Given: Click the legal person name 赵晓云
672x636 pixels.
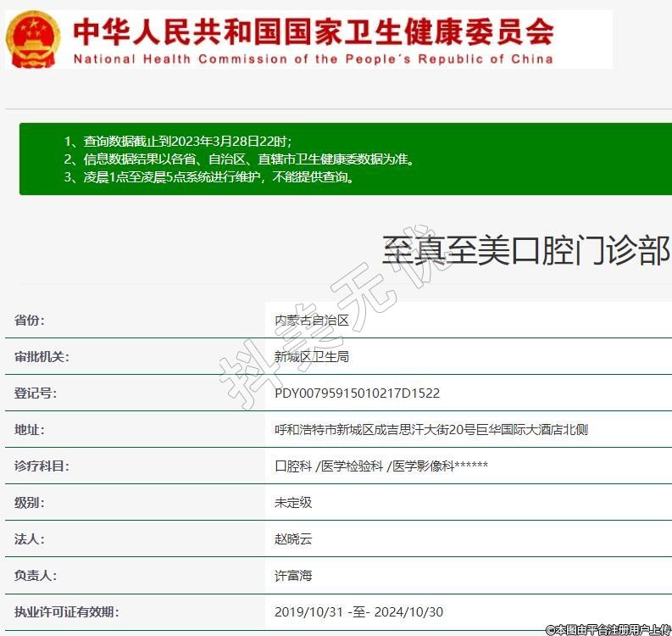Looking at the screenshot, I should click(x=293, y=539).
